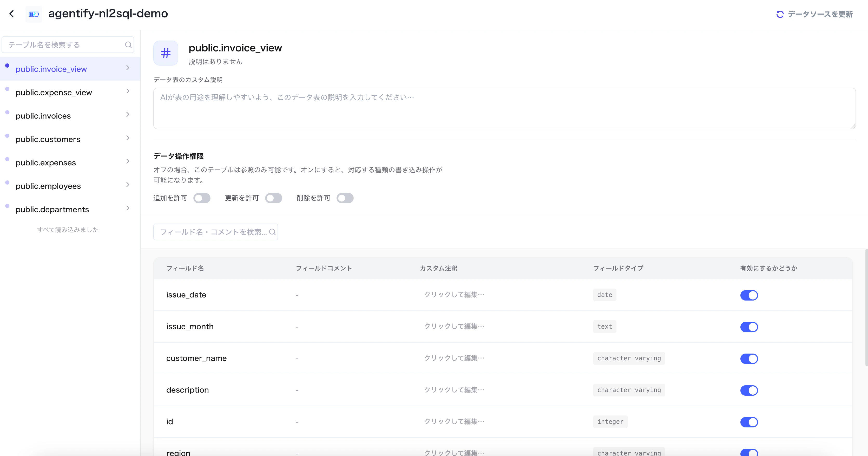Image resolution: width=868 pixels, height=456 pixels.
Task: Enable the 削除を許可 switch
Action: (345, 198)
